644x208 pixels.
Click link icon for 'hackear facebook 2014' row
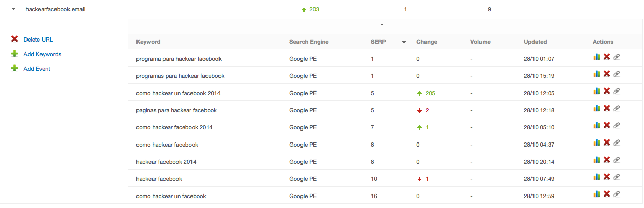coord(616,160)
